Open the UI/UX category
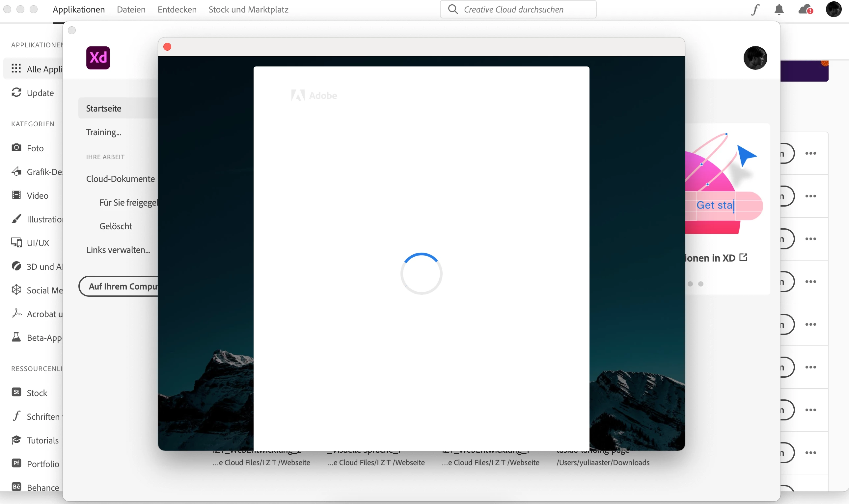This screenshot has width=849, height=504. pyautogui.click(x=38, y=243)
